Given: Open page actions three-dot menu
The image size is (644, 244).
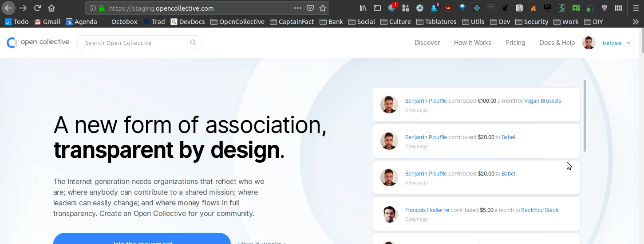Looking at the screenshot, I should tap(298, 8).
